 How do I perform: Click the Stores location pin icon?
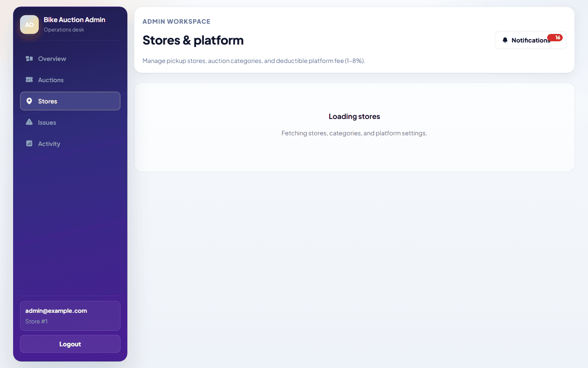point(29,101)
